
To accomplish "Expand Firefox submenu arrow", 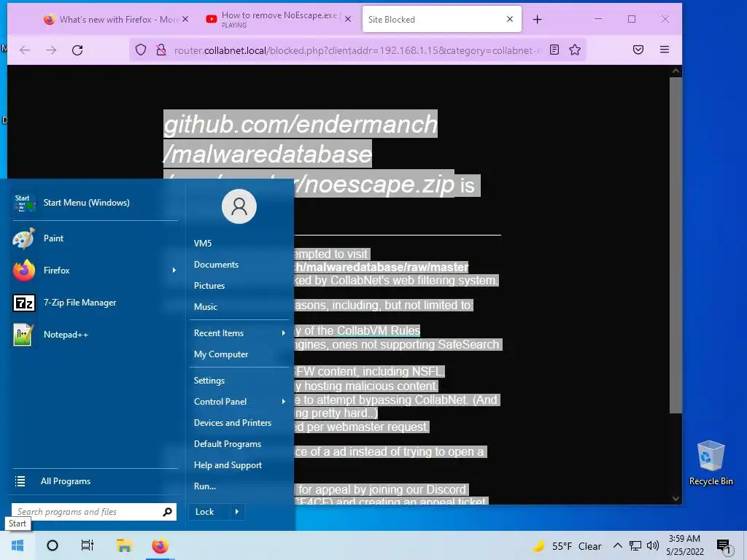I will [x=174, y=270].
